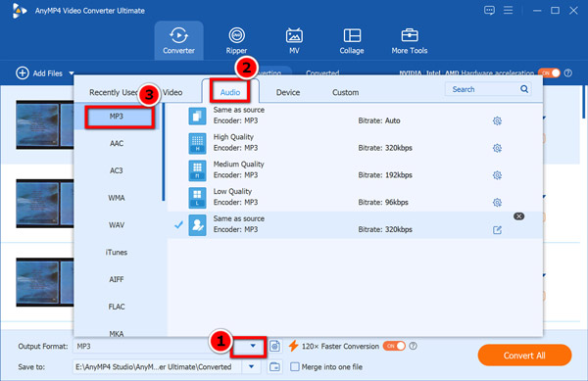Click Bitrate: 192kbps text
The width and height of the screenshot is (588, 381).
[385, 175]
